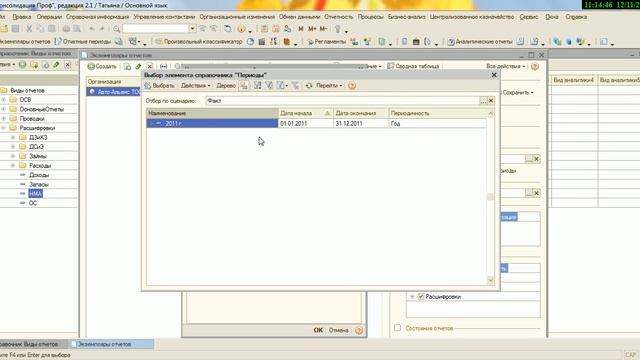Image resolution: width=640 pixels, height=360 pixels.
Task: Click the Наименование column header
Action: [212, 113]
